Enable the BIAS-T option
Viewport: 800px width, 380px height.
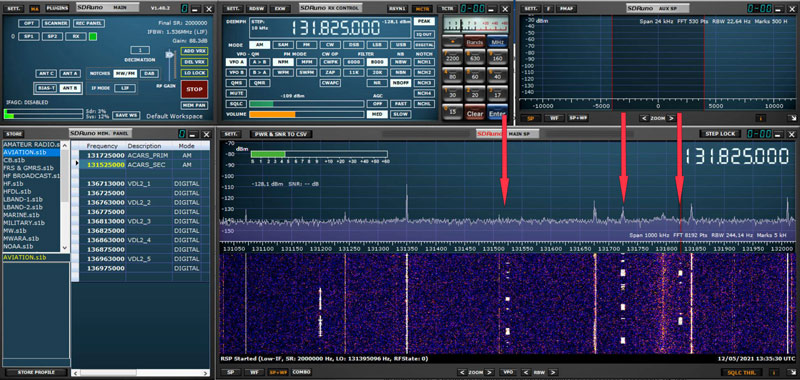click(x=46, y=88)
